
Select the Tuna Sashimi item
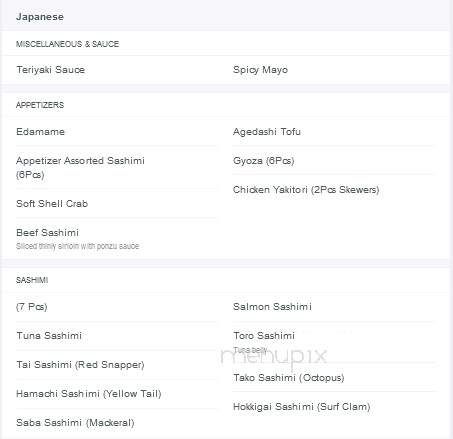[49, 336]
